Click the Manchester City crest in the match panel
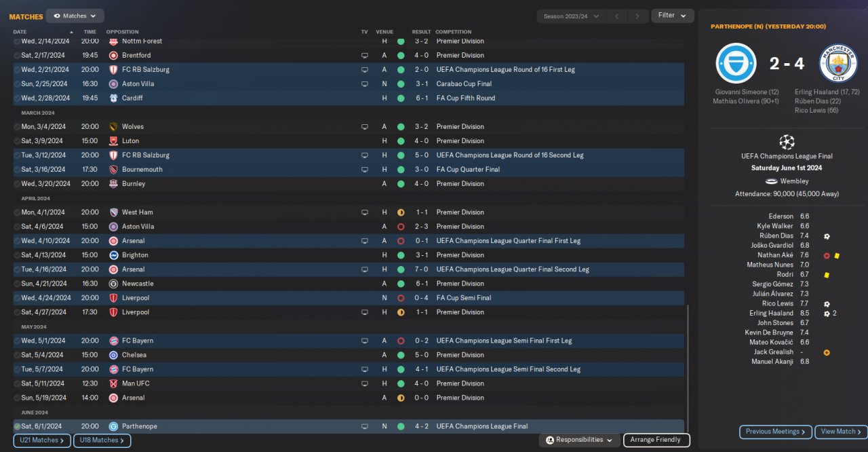 pos(838,63)
